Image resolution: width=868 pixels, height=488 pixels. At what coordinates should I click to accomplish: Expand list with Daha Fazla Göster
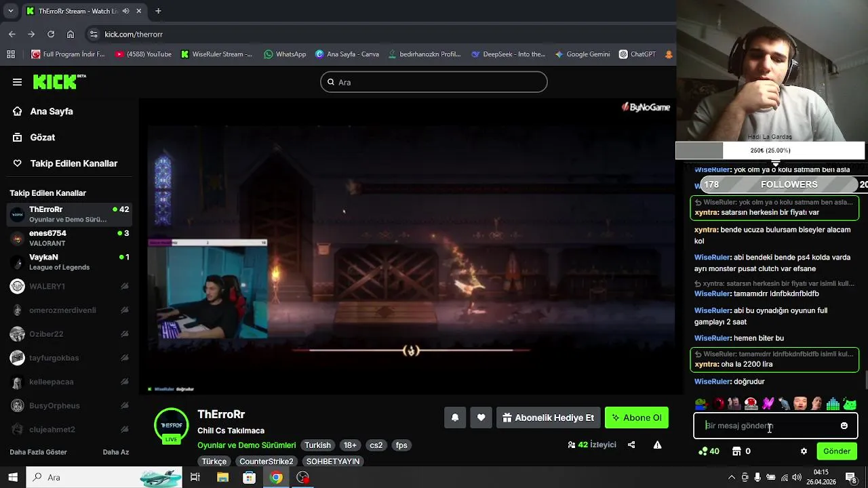(38, 452)
